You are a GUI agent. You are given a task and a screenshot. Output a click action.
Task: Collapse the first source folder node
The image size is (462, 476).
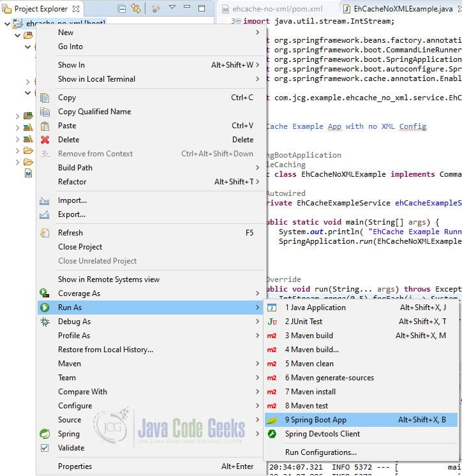pos(18,35)
